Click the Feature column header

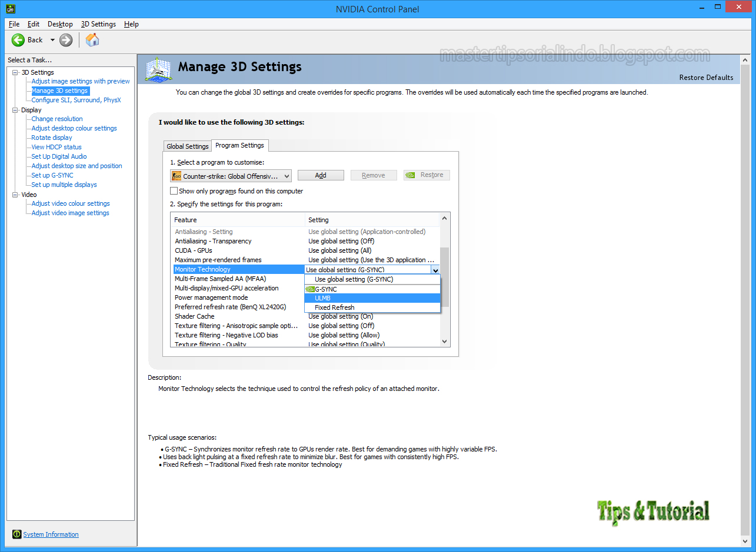pos(238,220)
